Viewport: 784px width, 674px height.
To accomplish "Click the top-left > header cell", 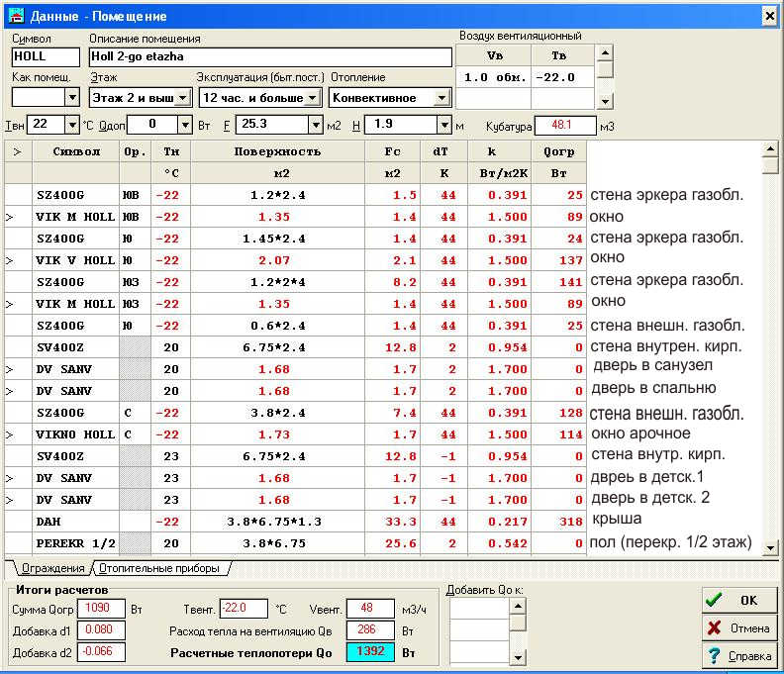I will (18, 151).
